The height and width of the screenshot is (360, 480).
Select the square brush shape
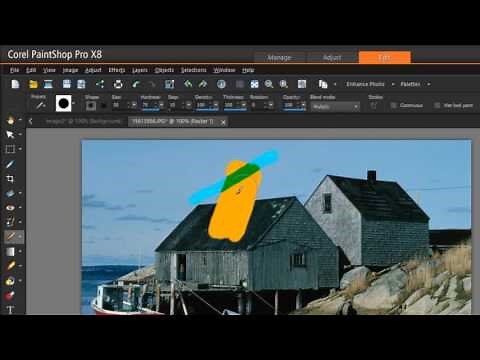[91, 106]
